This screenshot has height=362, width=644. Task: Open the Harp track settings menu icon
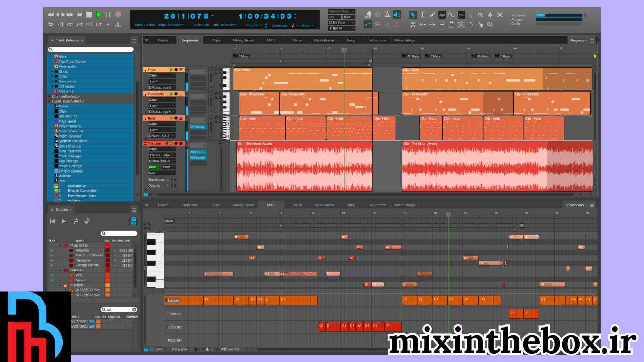(x=181, y=118)
